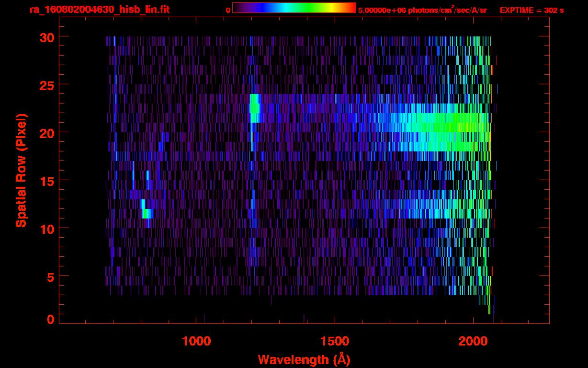This screenshot has height=368, width=588.
Task: Click the x-axis tick label 1500
Action: (335, 341)
